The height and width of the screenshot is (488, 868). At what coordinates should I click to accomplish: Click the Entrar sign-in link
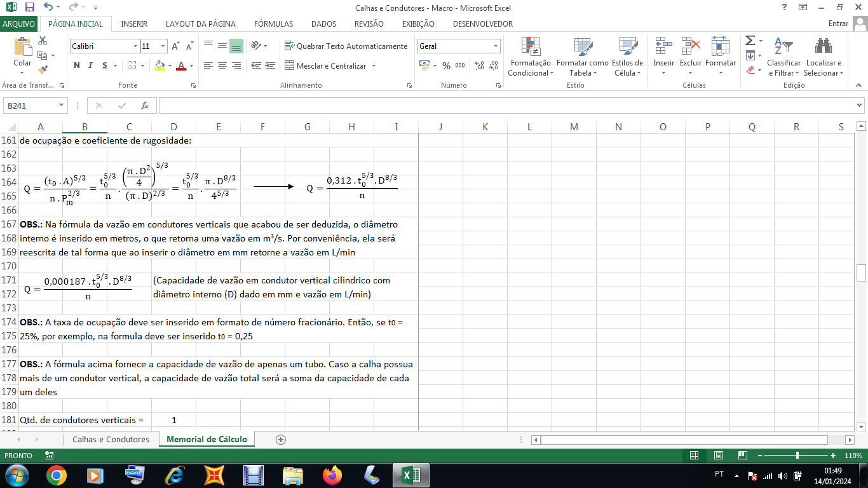tap(838, 24)
